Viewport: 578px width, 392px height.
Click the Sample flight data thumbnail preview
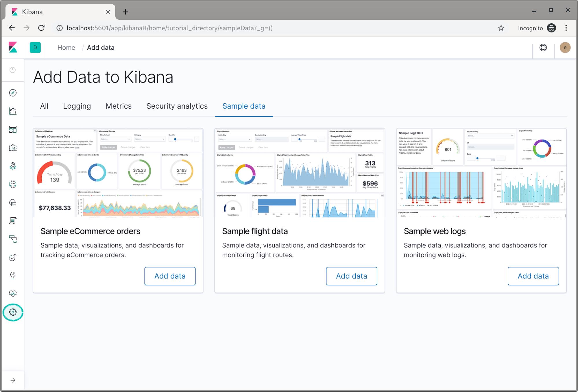click(299, 173)
